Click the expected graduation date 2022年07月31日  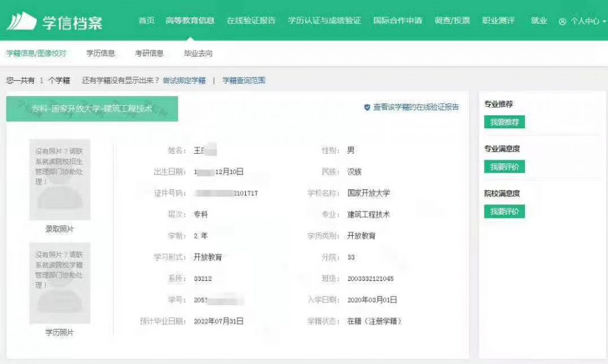(218, 321)
